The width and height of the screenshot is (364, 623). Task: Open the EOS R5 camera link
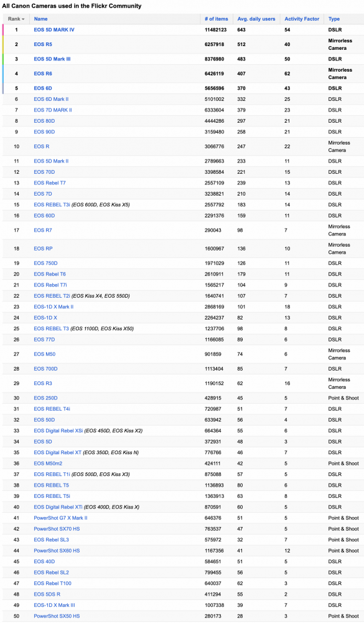[43, 44]
